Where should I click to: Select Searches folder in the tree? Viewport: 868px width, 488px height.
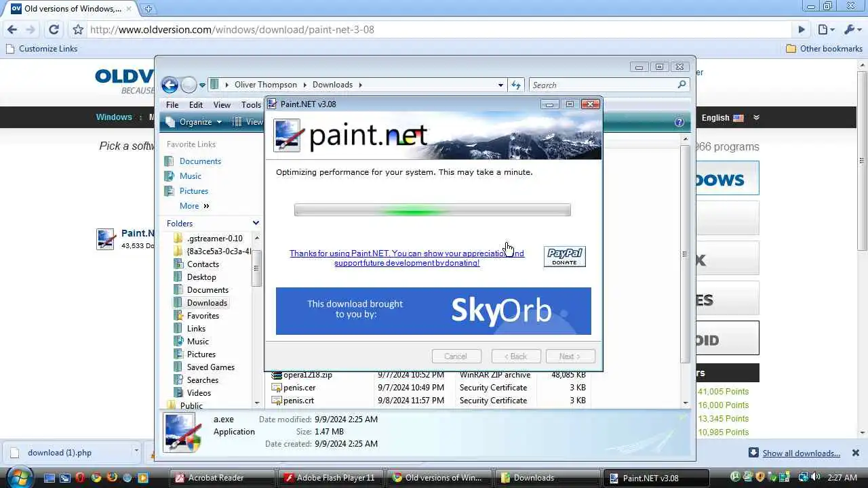(196, 380)
